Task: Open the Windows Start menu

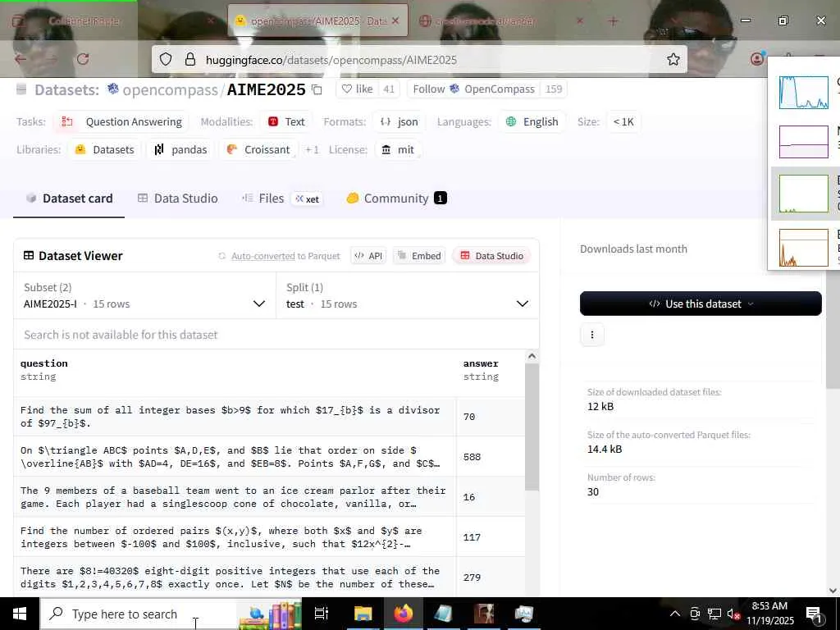Action: [20, 614]
